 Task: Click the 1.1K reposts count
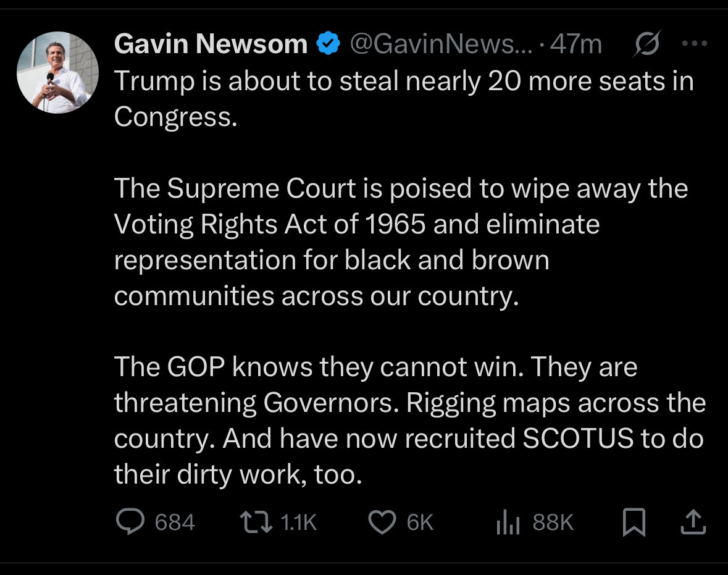coord(298,523)
